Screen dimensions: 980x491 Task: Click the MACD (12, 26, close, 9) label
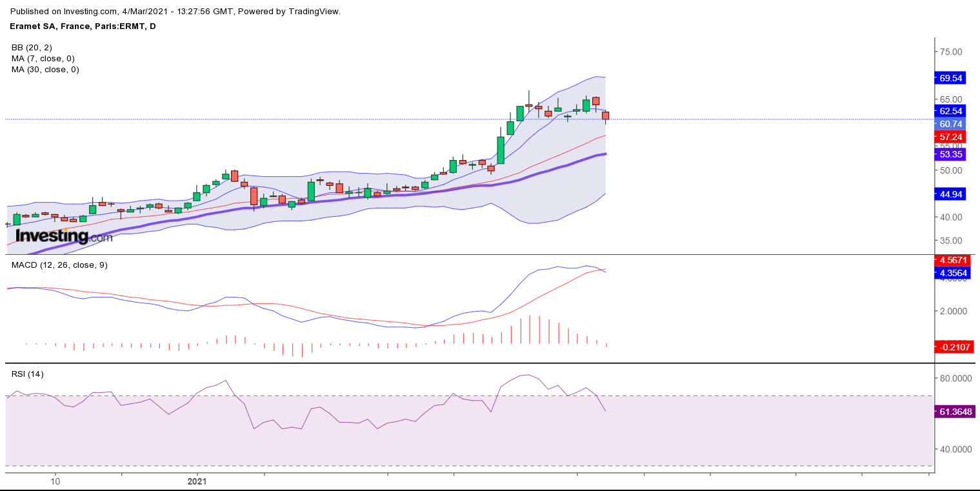pos(58,265)
